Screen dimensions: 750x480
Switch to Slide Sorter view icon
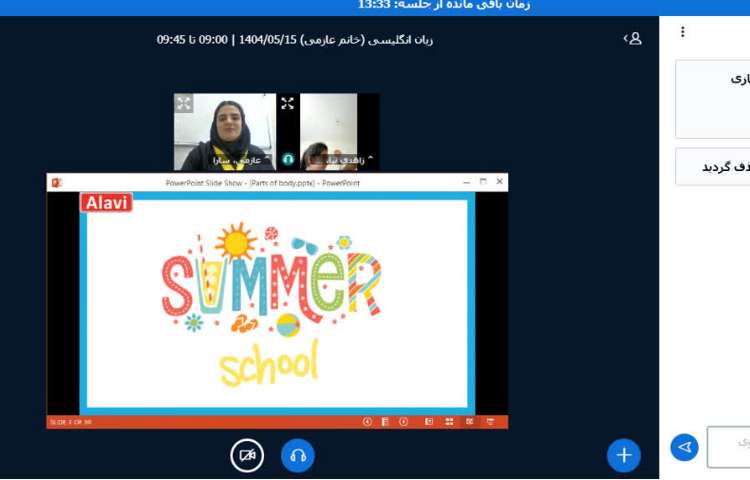pyautogui.click(x=449, y=422)
